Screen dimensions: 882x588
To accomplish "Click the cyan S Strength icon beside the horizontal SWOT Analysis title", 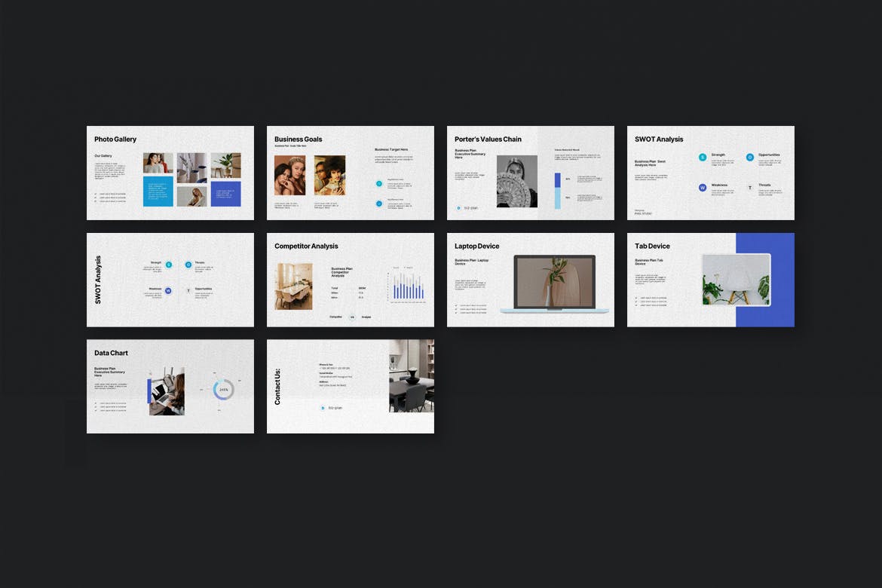I will click(x=703, y=158).
